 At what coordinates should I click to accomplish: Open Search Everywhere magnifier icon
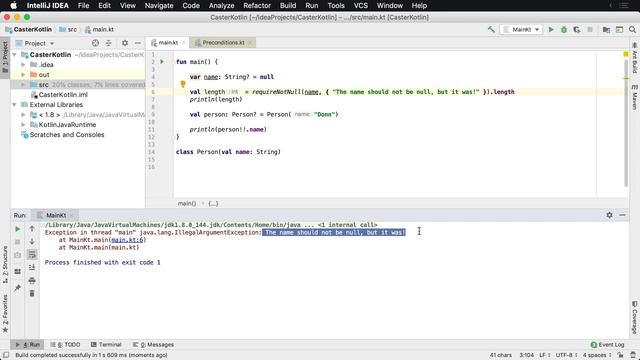632,29
